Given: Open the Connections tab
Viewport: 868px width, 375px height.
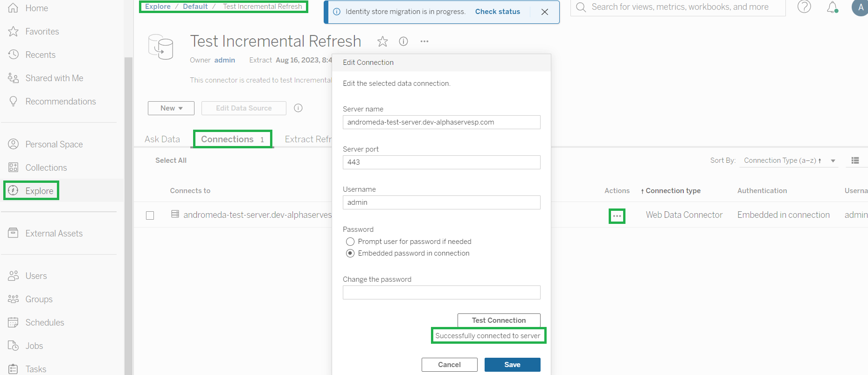Looking at the screenshot, I should (x=232, y=139).
